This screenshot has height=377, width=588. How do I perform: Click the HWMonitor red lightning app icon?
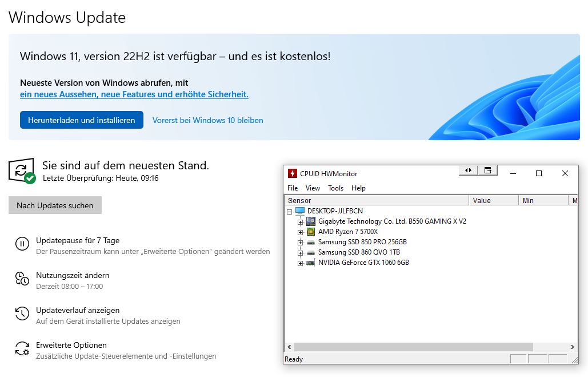click(x=292, y=173)
